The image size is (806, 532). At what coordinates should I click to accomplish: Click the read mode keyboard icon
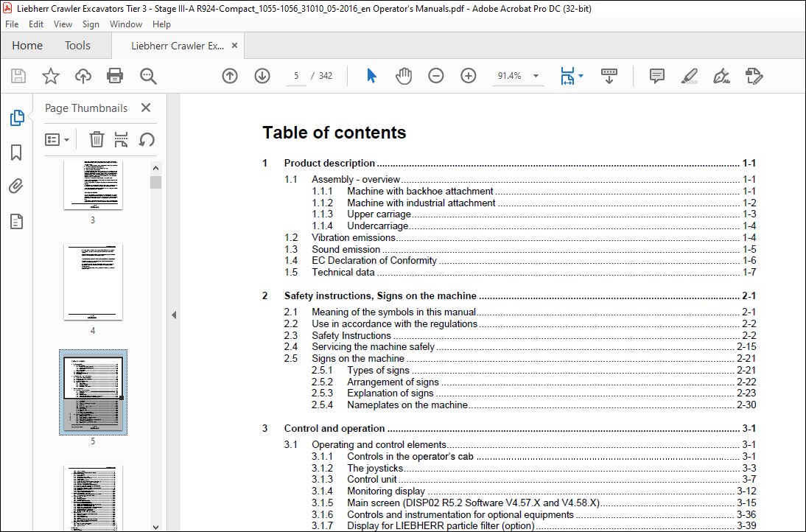point(609,76)
